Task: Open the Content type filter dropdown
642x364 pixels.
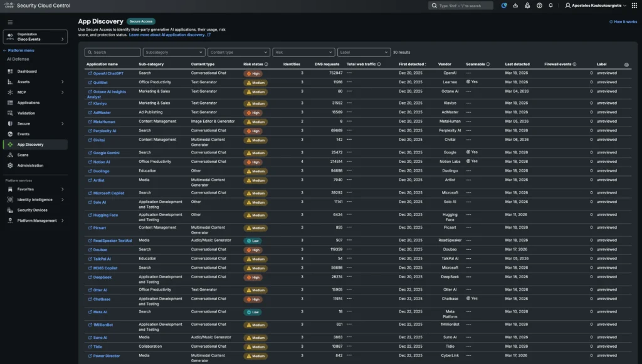Action: [238, 53]
